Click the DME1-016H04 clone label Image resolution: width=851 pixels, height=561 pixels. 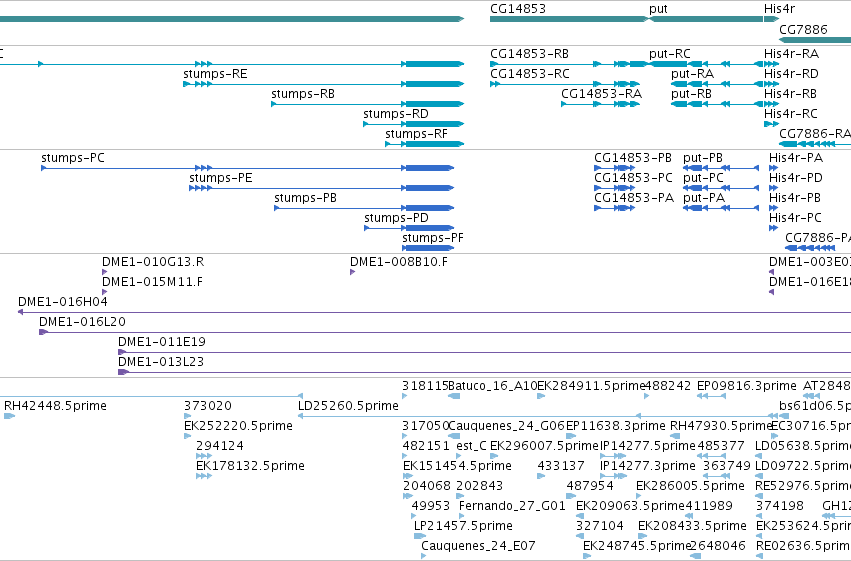(63, 302)
